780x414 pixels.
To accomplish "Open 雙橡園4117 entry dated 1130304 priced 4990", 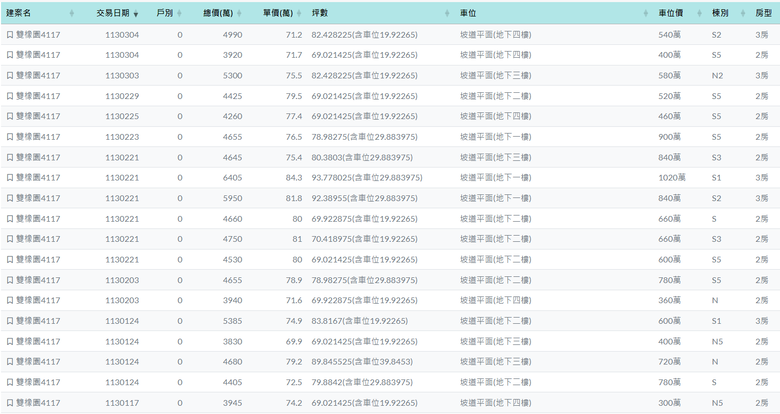I will (38, 35).
